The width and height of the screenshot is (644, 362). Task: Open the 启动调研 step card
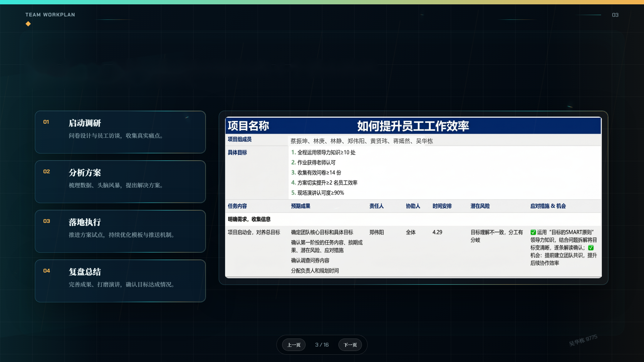pos(120,132)
